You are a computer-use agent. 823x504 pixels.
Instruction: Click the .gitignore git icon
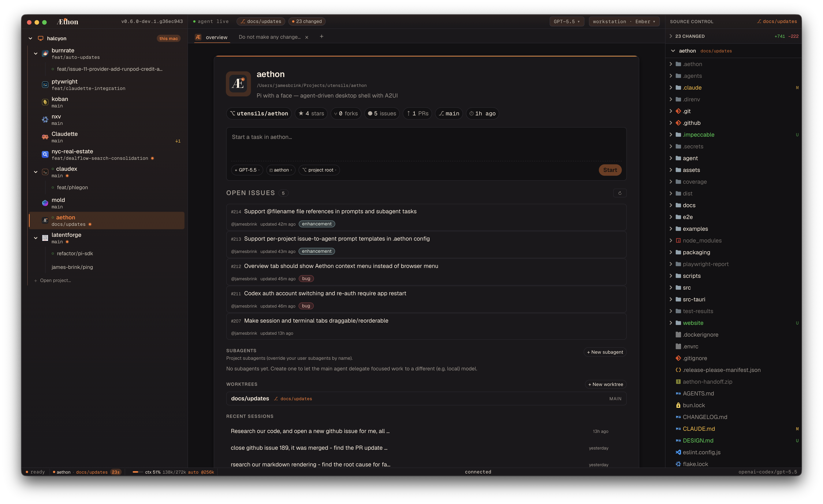pyautogui.click(x=678, y=358)
